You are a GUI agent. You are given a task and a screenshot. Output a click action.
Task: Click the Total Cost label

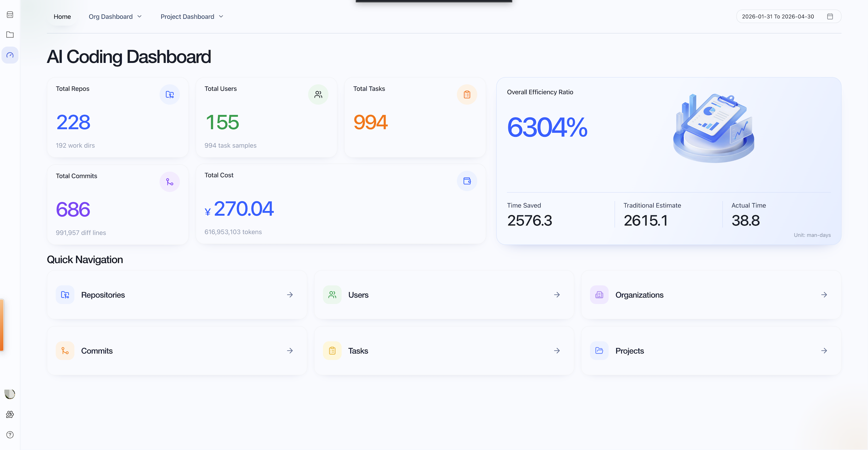[x=219, y=175]
